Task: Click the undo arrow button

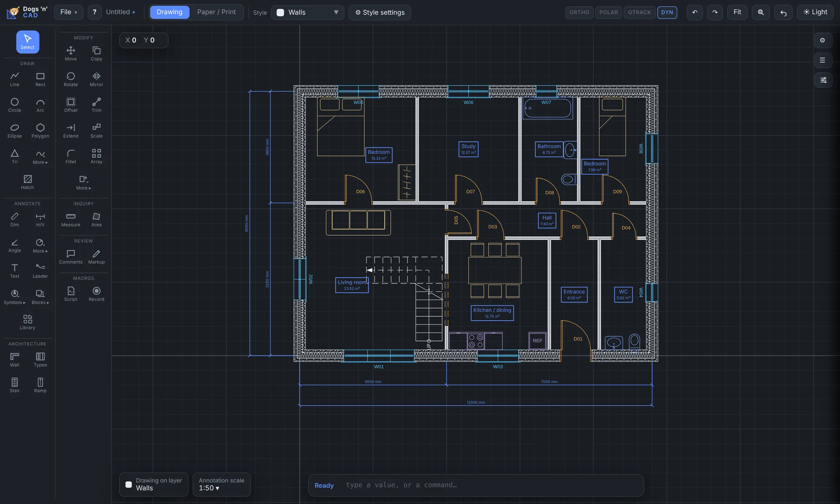Action: [695, 12]
